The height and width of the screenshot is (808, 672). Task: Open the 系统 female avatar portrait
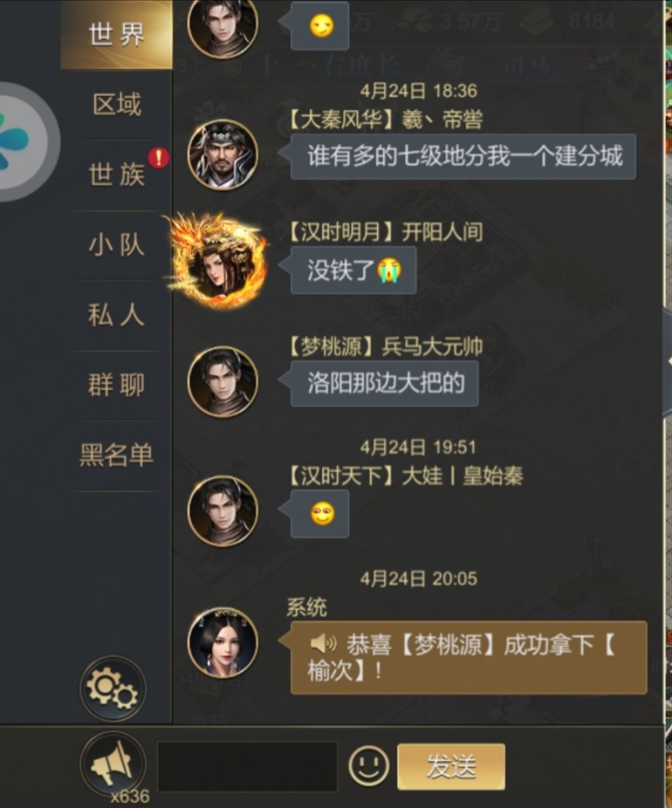pos(223,642)
